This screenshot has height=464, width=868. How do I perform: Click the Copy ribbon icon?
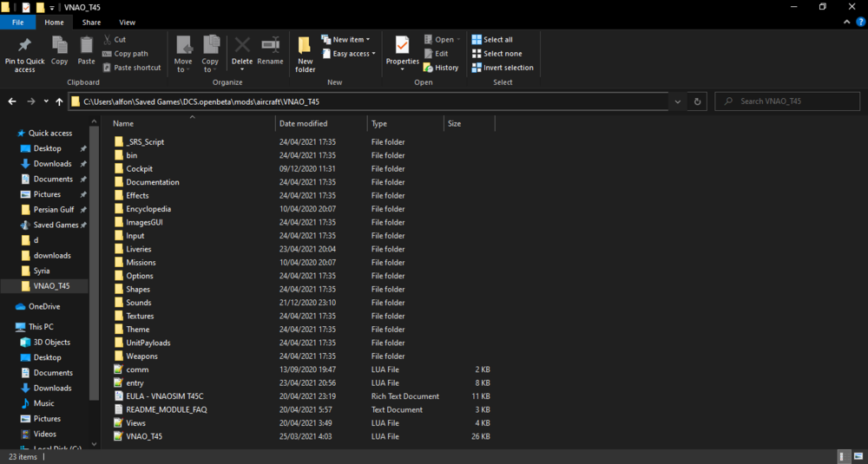pyautogui.click(x=59, y=45)
